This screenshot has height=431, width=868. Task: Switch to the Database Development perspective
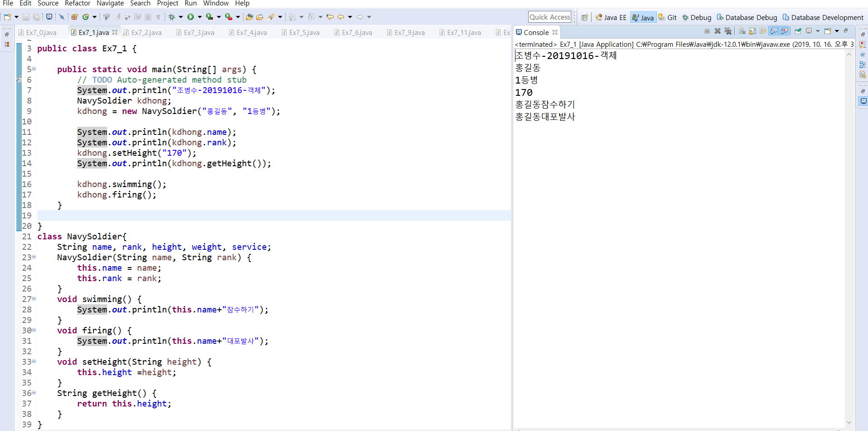tap(823, 17)
